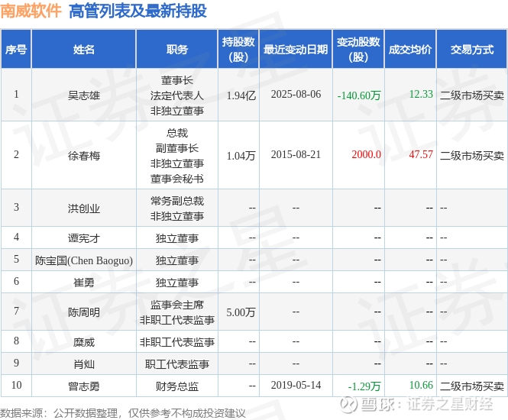Image resolution: width=508 pixels, height=420 pixels.
Task: Click the 序号 column header
Action: [16, 50]
